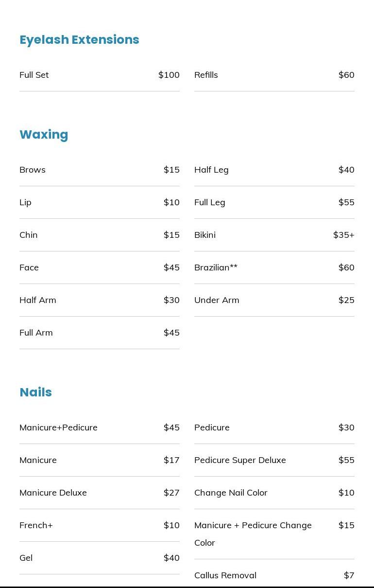Select the Brazilian** waxing item

[274, 267]
